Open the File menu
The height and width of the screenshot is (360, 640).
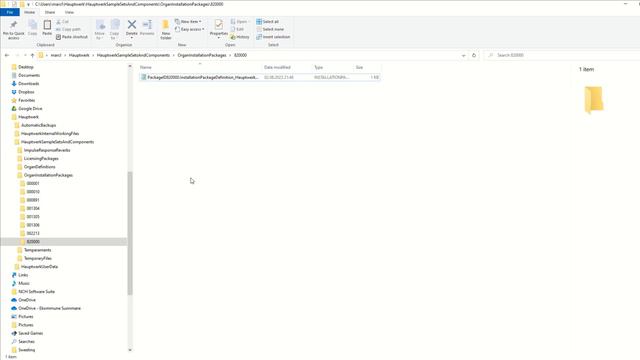coord(10,12)
